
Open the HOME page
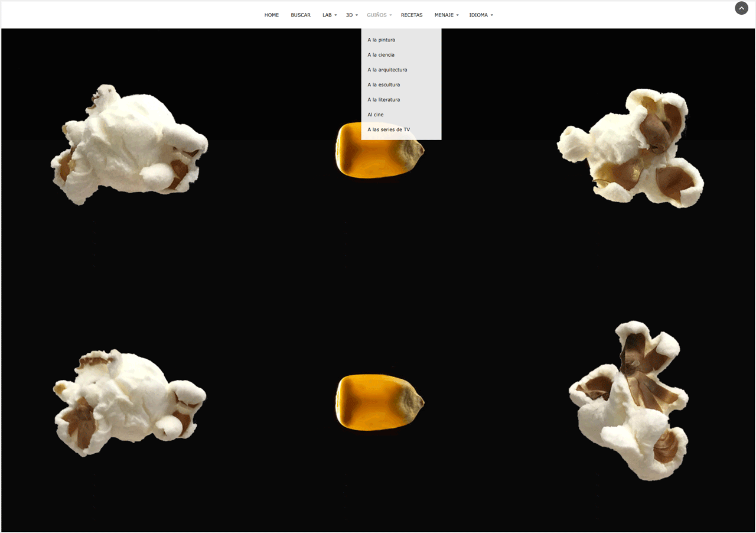click(272, 15)
